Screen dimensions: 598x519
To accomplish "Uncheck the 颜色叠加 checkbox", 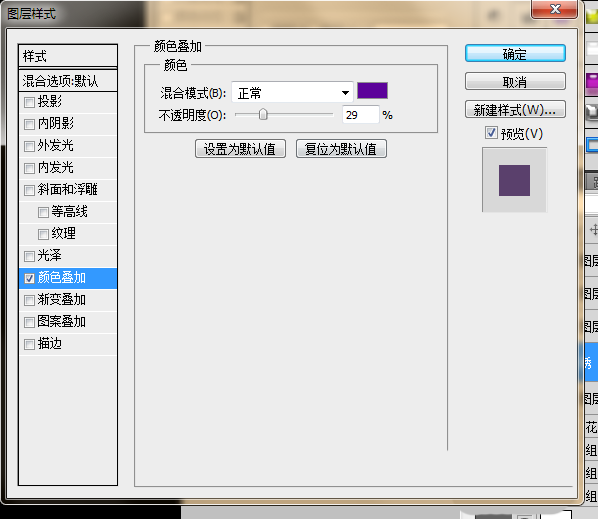I will pos(29,278).
